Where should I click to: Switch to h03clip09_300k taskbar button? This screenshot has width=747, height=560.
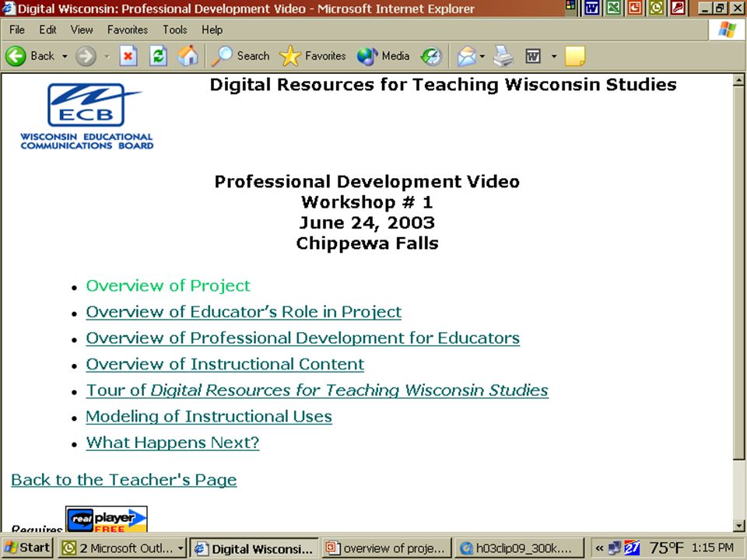point(519,548)
